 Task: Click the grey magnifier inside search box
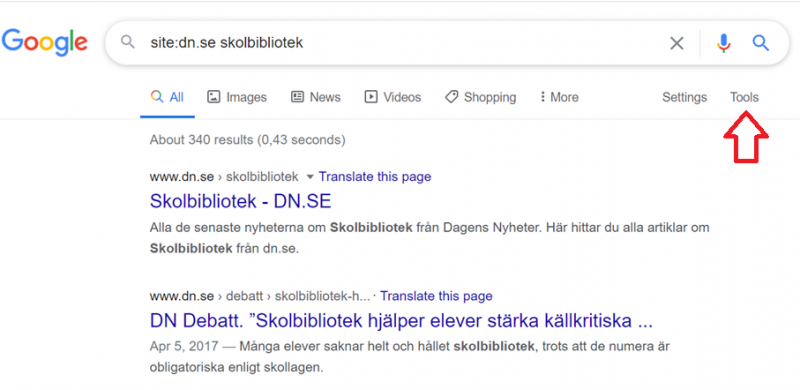coord(128,42)
